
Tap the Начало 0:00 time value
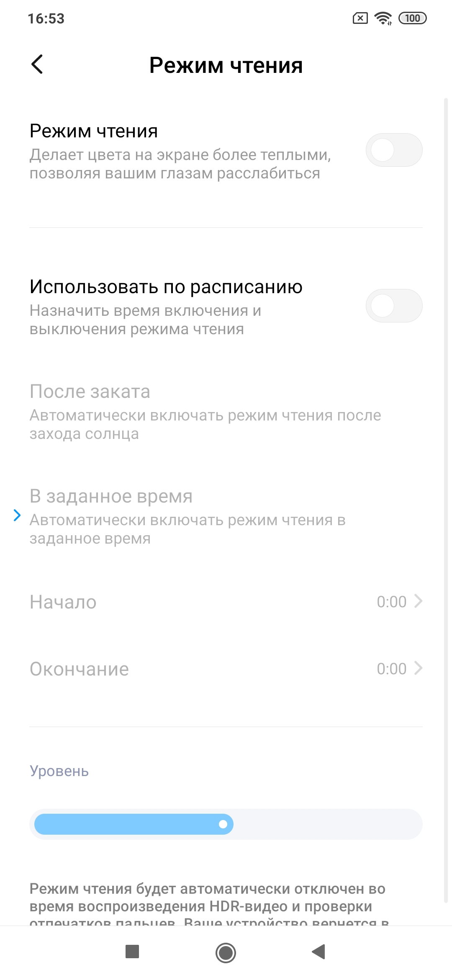point(391,602)
